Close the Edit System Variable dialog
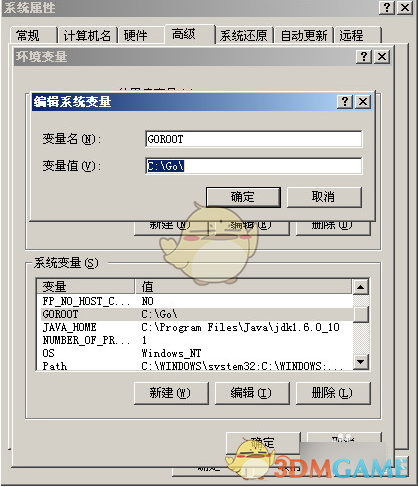 (x=363, y=101)
